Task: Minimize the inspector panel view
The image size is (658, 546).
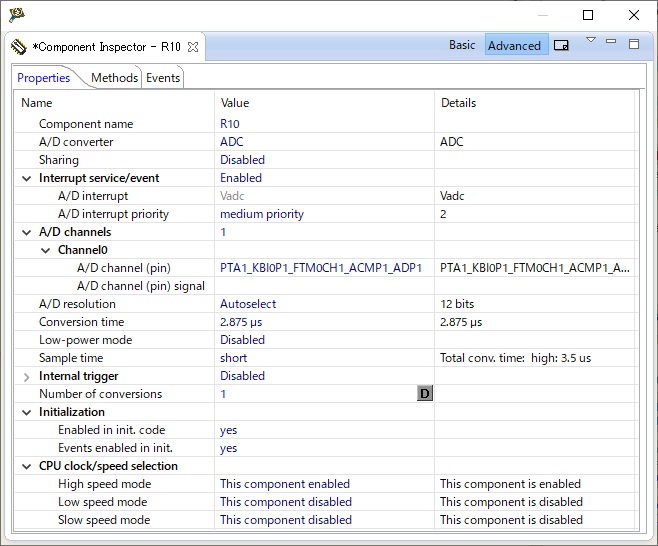Action: 611,41
